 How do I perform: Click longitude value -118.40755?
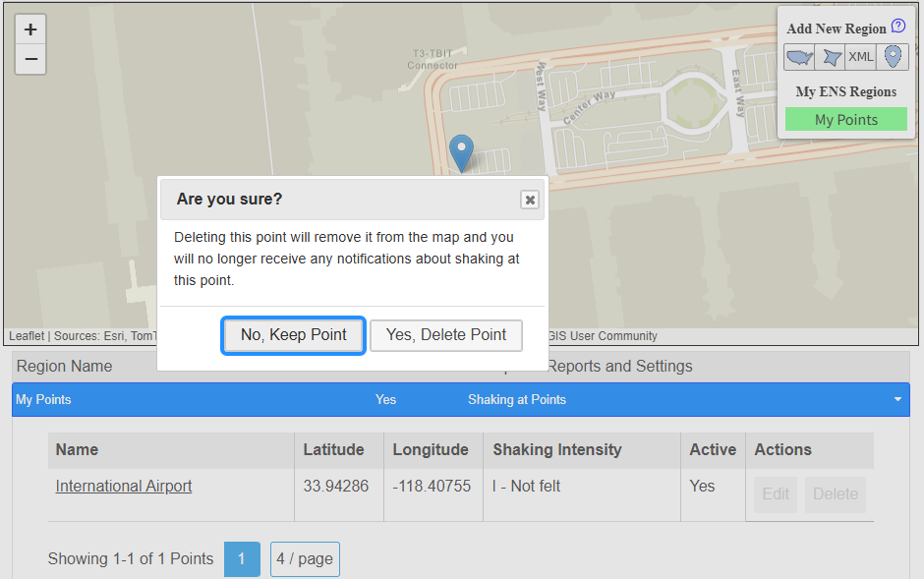432,486
